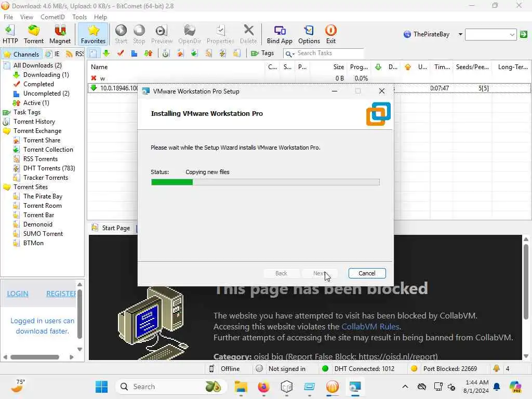Click the Exit toolbar icon
Image resolution: width=532 pixels, height=399 pixels.
point(331,34)
